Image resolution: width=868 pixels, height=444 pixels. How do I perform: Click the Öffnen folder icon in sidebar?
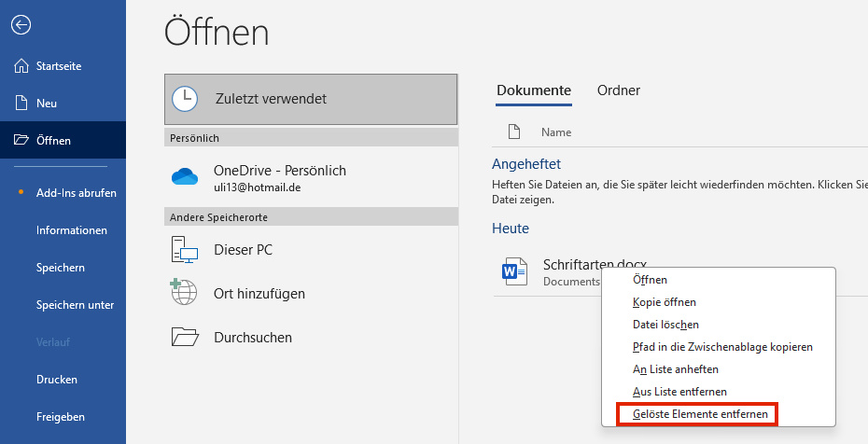pyautogui.click(x=21, y=140)
